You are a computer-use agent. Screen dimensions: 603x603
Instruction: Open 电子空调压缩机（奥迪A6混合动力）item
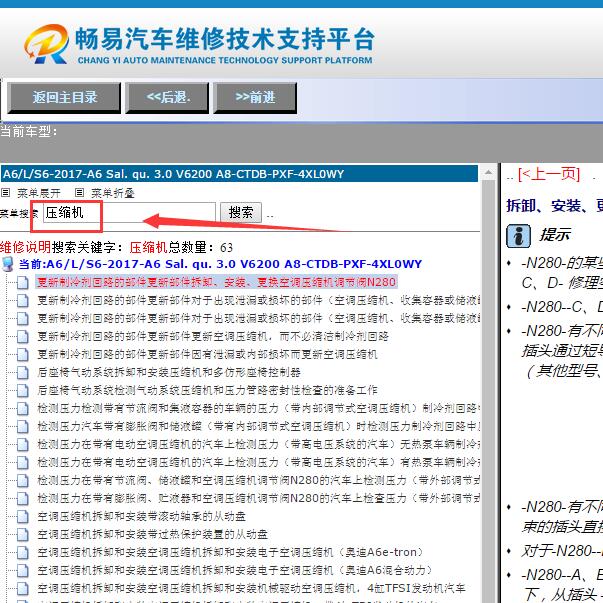click(x=235, y=570)
